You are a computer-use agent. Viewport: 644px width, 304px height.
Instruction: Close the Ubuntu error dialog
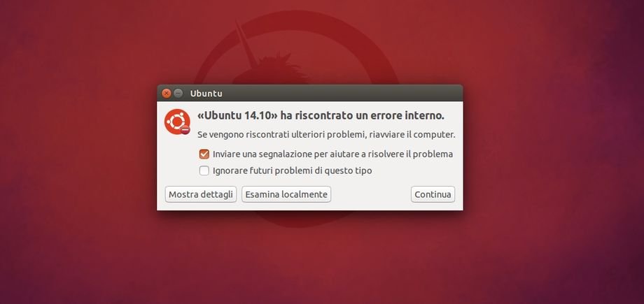[x=167, y=94]
